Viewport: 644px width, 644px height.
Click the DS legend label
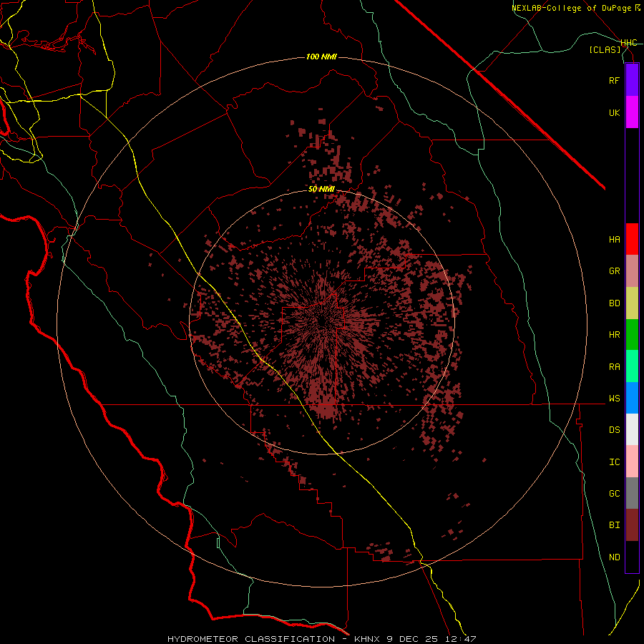(614, 430)
